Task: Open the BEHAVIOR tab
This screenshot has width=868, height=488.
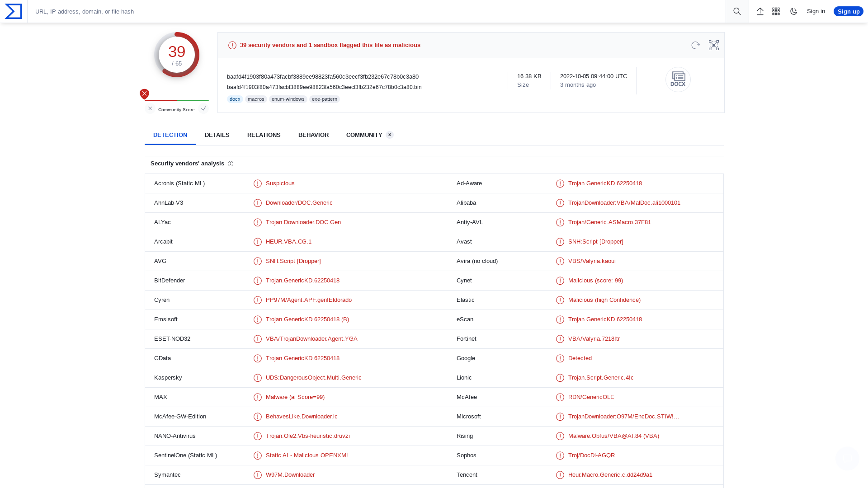Action: click(x=313, y=135)
